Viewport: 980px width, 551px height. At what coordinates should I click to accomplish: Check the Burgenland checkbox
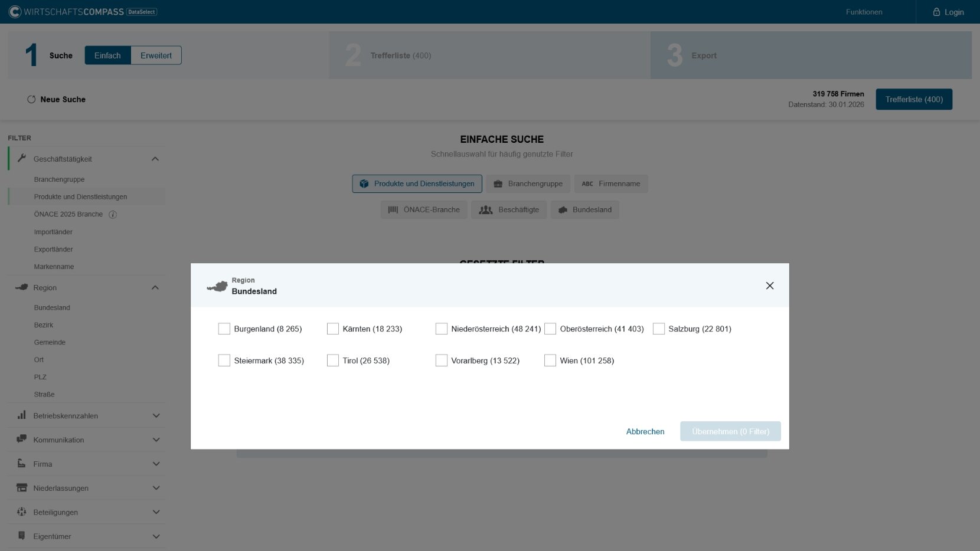click(x=224, y=329)
